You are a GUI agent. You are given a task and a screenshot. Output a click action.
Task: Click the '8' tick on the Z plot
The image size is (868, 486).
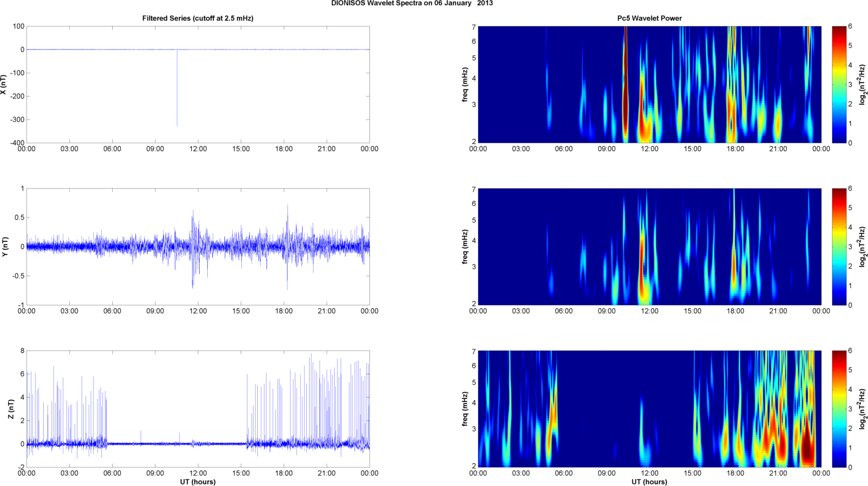(22, 351)
